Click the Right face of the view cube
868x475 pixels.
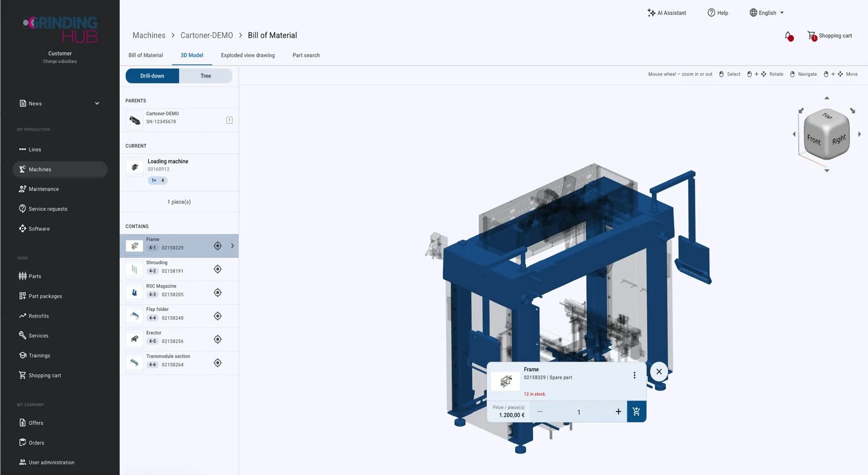pos(839,140)
